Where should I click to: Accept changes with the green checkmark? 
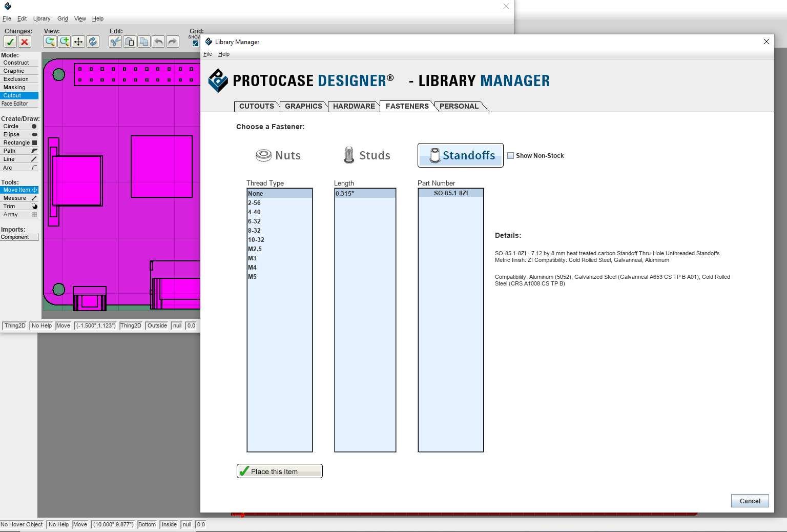[x=10, y=42]
